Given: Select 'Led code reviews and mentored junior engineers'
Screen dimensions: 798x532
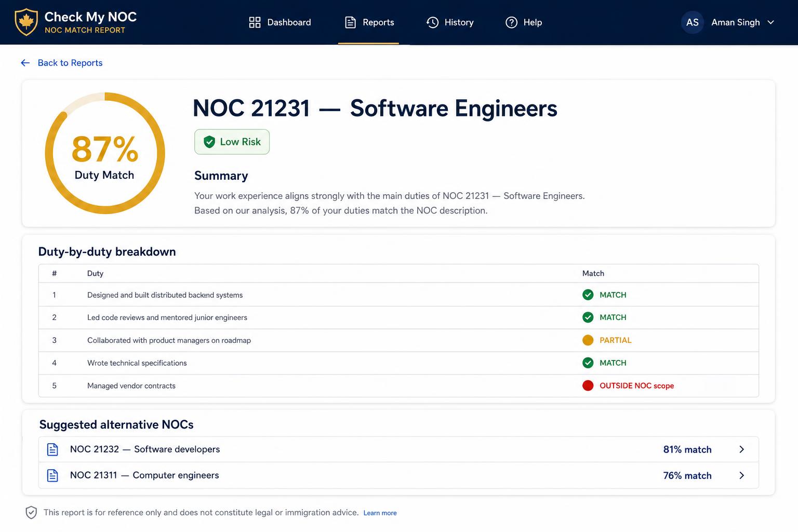Looking at the screenshot, I should coord(167,317).
